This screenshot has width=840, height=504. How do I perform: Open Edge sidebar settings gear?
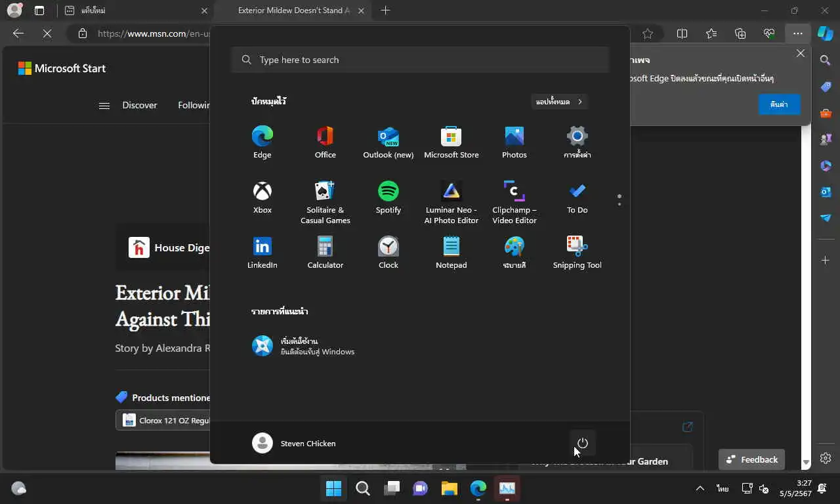(x=826, y=458)
